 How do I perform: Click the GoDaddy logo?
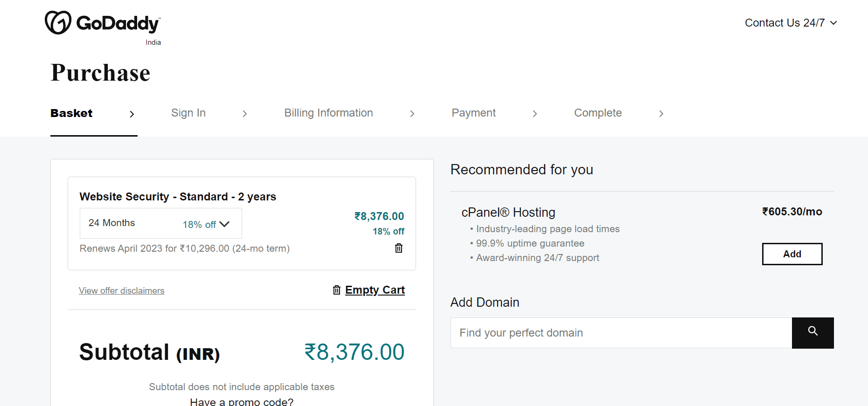pos(103,23)
